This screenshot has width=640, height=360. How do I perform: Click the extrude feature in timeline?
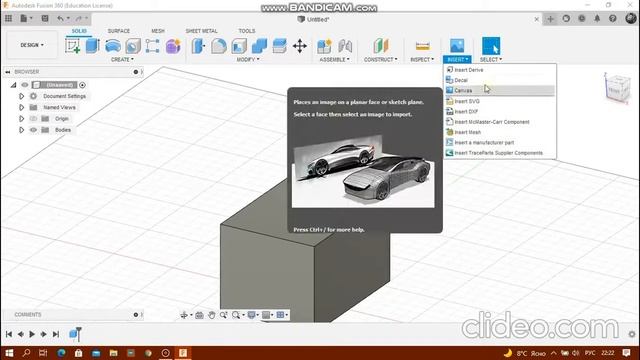[73, 334]
